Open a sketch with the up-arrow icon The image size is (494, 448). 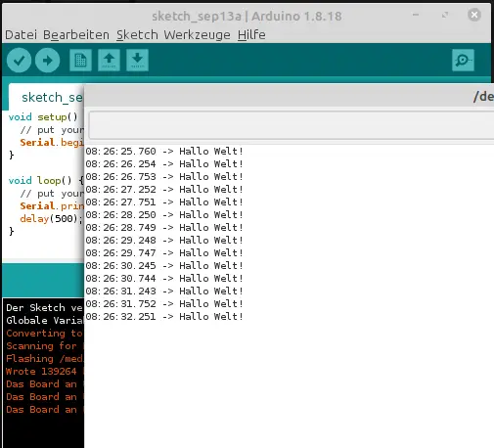(109, 61)
